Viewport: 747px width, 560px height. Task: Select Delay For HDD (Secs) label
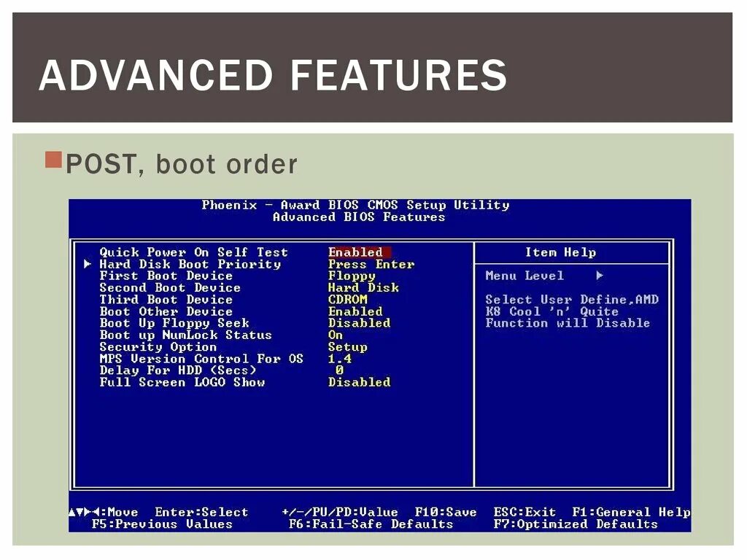point(178,370)
